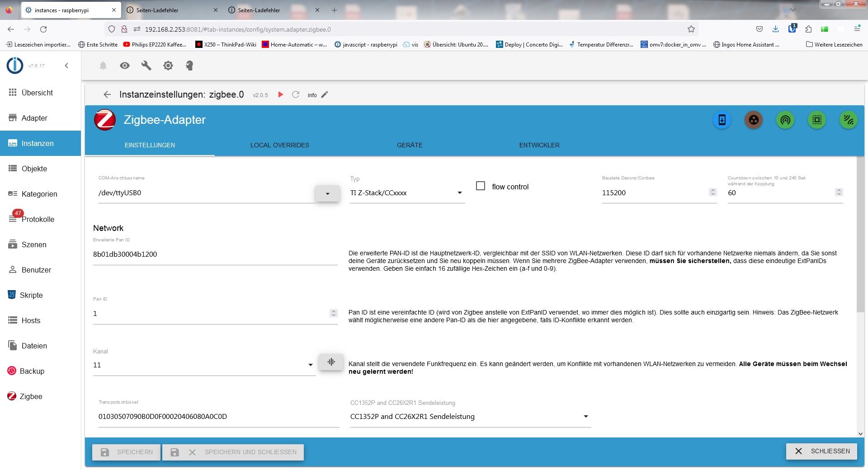Open the Sendeleistung transmit power dropdown
This screenshot has width=868, height=470.
coord(470,417)
